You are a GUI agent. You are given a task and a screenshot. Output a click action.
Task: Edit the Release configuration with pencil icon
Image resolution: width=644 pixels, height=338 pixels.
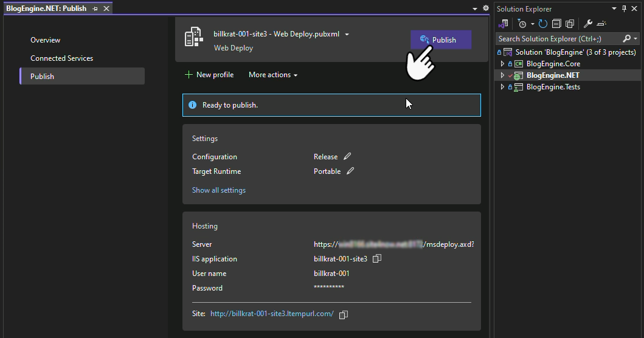pos(347,156)
